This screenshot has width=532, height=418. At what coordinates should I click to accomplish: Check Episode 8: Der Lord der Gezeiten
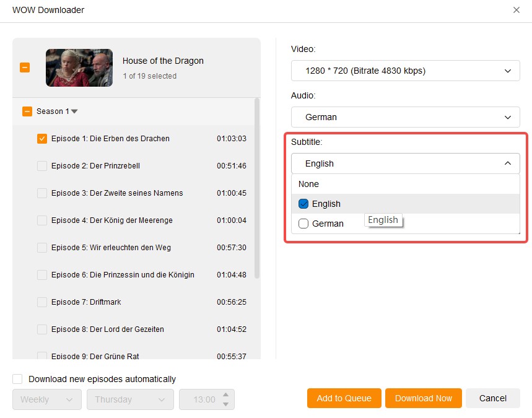click(x=41, y=329)
